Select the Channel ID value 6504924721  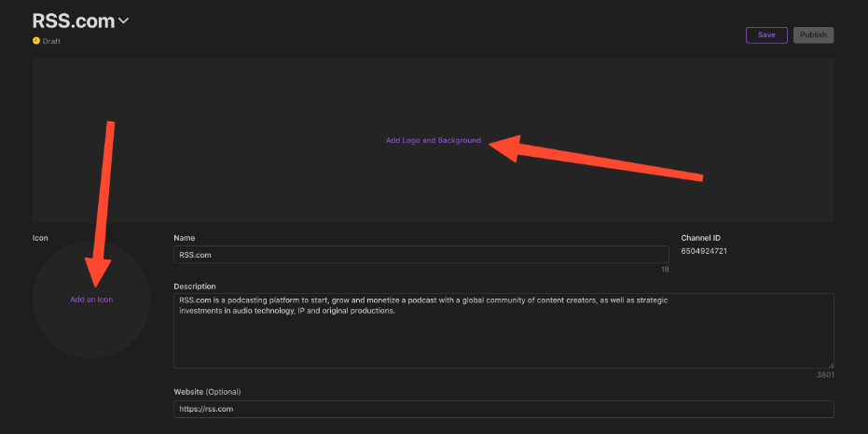[704, 251]
